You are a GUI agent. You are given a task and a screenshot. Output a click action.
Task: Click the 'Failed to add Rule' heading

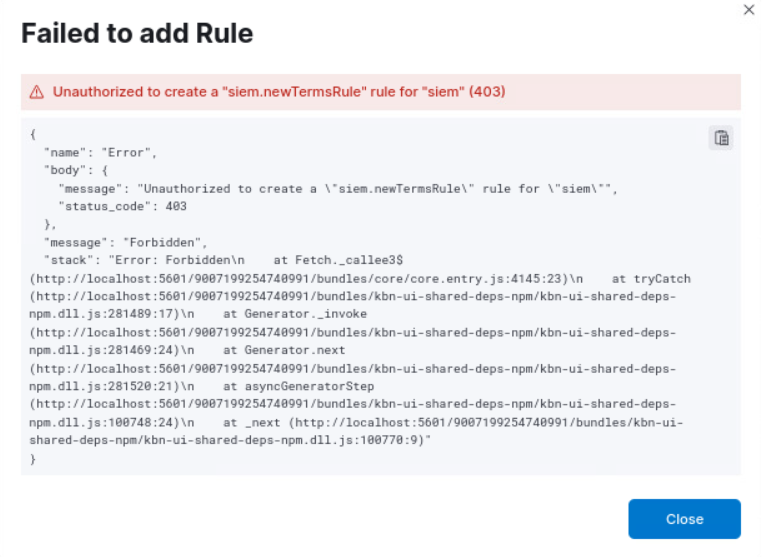coord(137,34)
